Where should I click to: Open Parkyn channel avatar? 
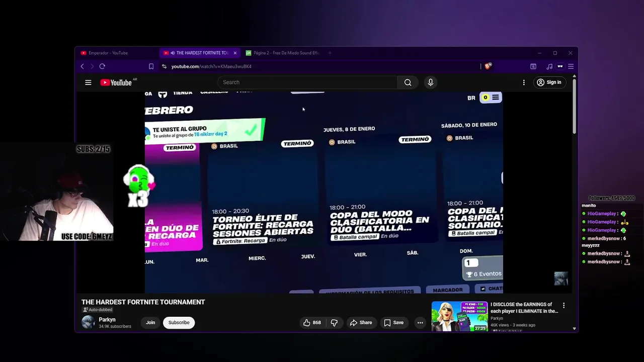(88, 322)
